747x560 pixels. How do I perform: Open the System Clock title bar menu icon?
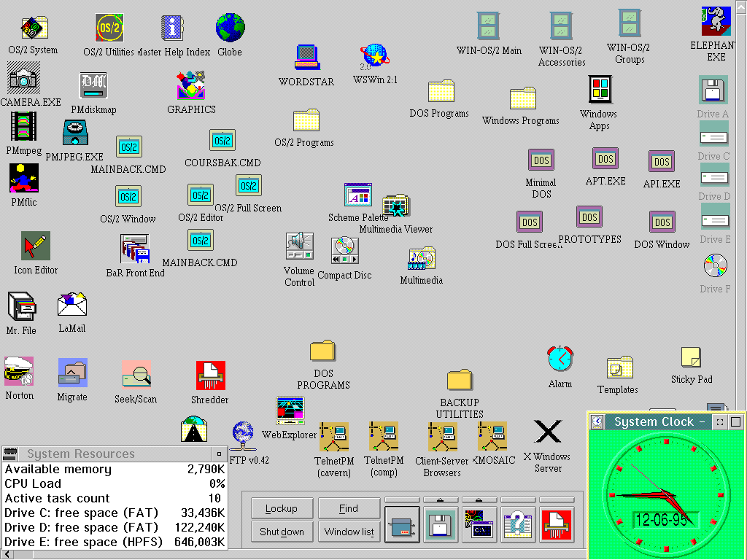[597, 421]
